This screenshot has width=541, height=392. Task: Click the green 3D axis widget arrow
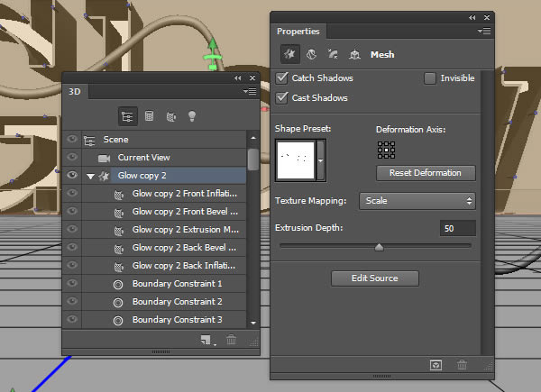213,45
